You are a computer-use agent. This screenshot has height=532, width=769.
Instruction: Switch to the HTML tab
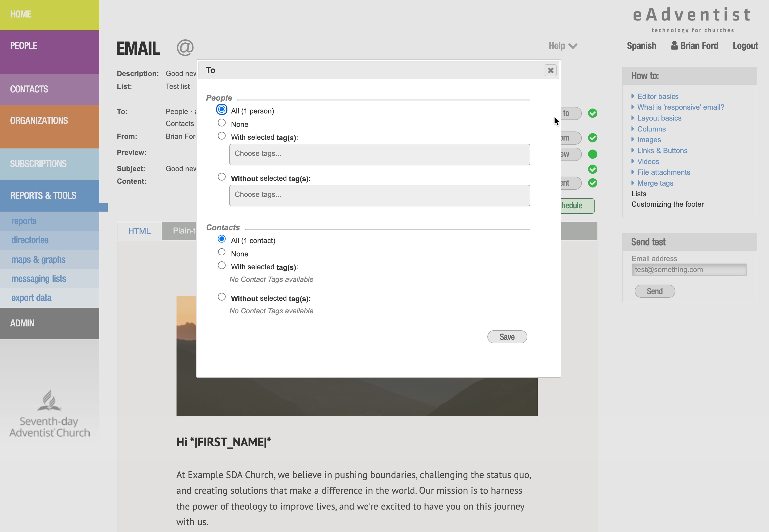[139, 231]
